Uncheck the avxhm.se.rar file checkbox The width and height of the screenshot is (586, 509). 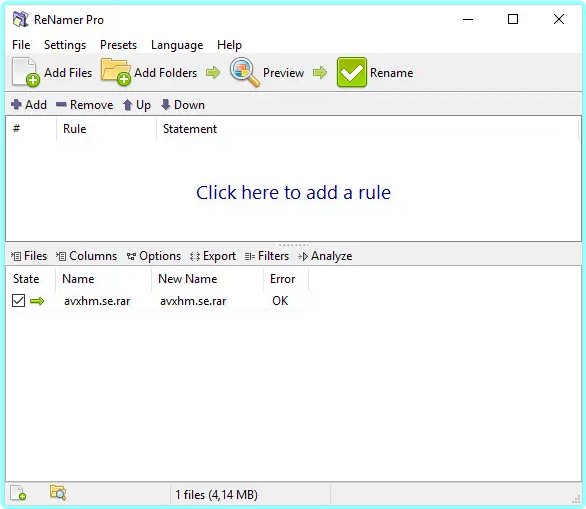[x=18, y=301]
